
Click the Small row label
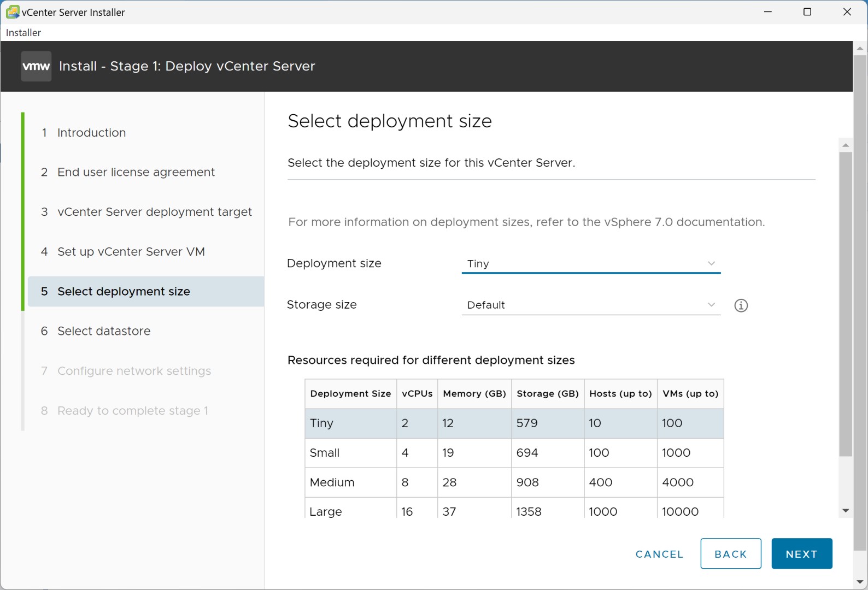[x=325, y=453]
